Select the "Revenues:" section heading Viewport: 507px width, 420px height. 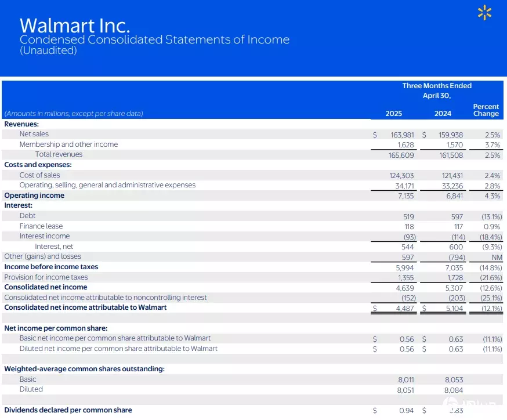[21, 124]
